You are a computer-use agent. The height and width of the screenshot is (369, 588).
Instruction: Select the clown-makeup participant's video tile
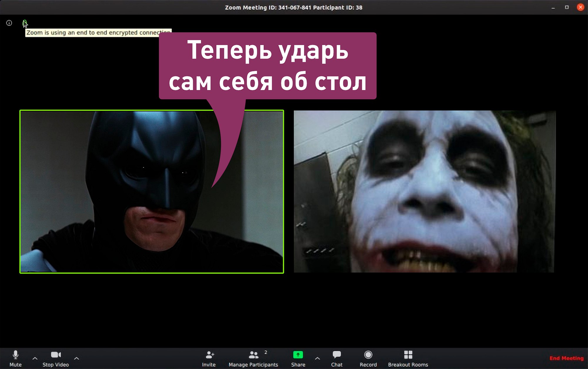[425, 192]
